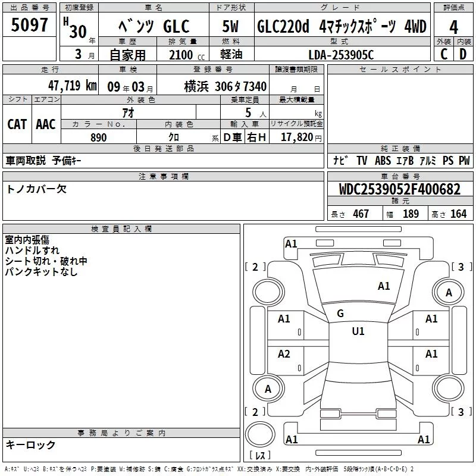The image size is (476, 476).
Task: Click the color number 890
Action: point(99,137)
